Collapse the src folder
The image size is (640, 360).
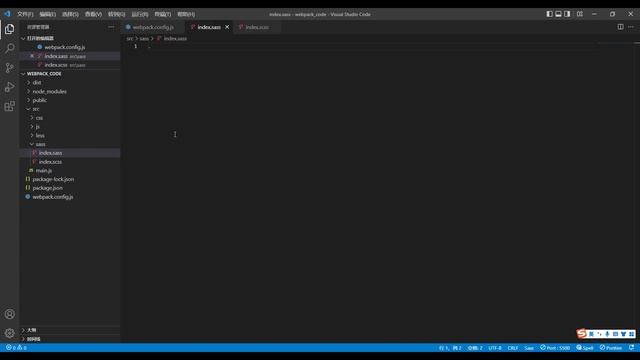36,109
